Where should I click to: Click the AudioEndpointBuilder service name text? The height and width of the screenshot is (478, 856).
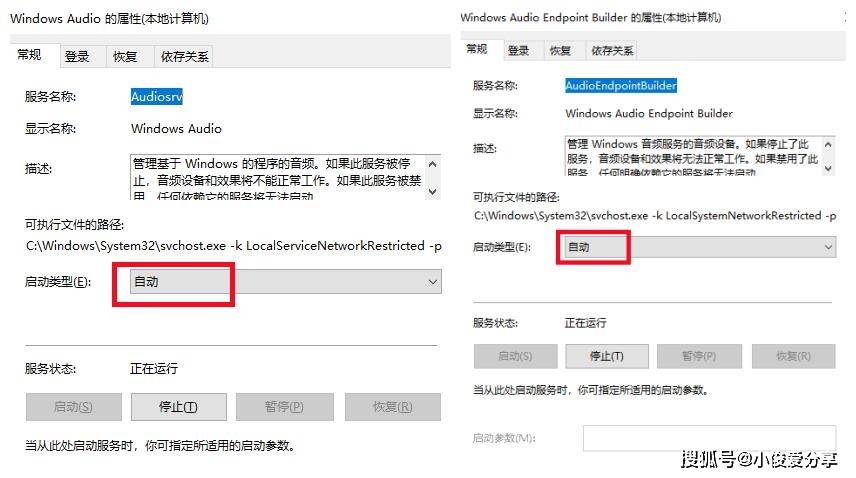[621, 85]
